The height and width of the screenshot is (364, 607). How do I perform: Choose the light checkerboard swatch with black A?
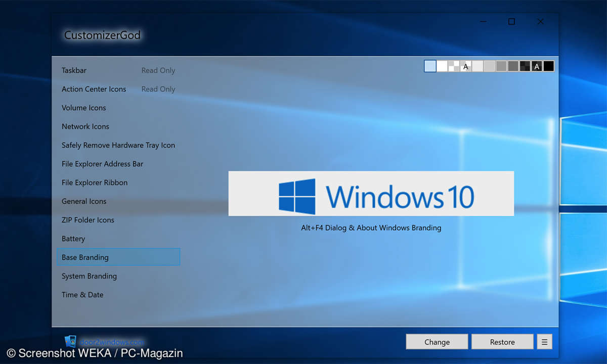[466, 66]
